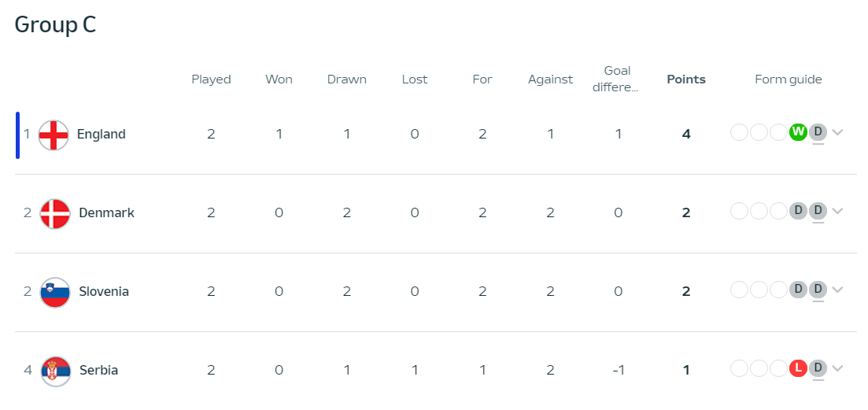Click the England flag icon
Screen dimensions: 868x410
click(x=54, y=135)
